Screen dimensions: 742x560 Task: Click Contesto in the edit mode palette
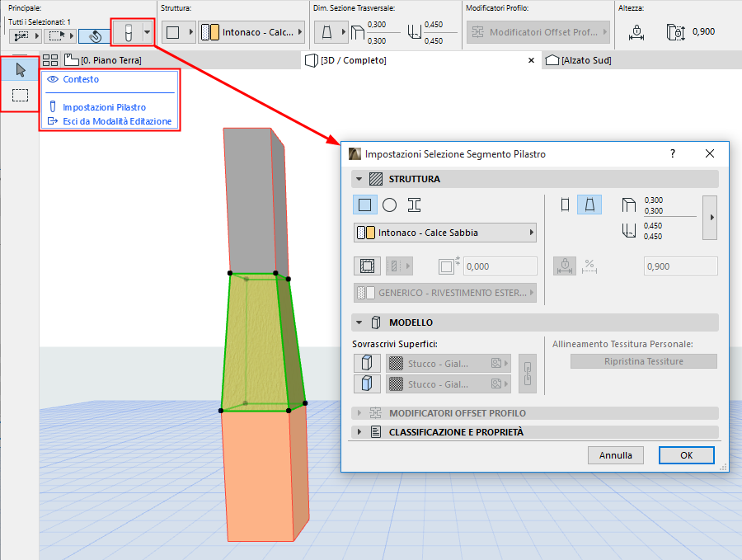81,79
